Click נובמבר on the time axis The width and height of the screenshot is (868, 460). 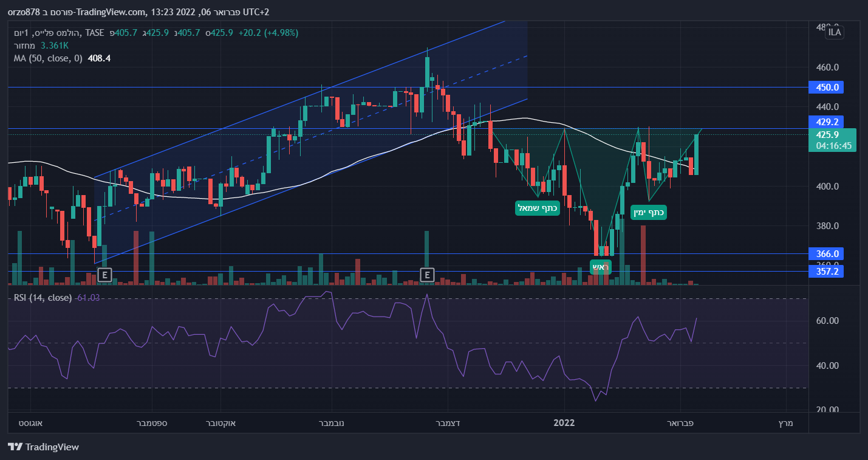(331, 422)
